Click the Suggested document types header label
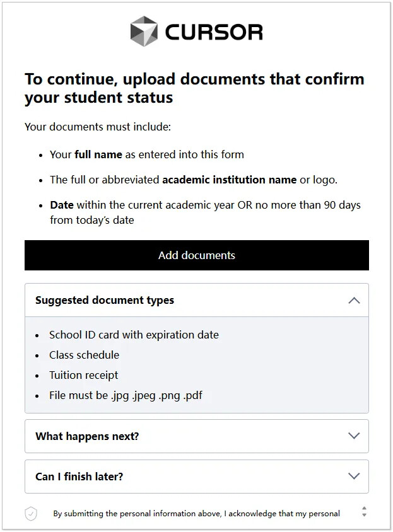This screenshot has height=532, width=393. (105, 300)
